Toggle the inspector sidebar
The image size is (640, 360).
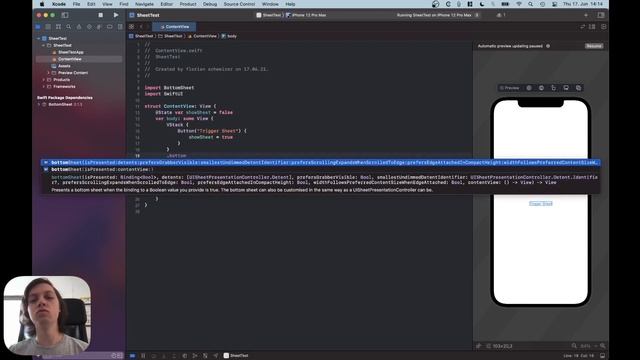[601, 15]
